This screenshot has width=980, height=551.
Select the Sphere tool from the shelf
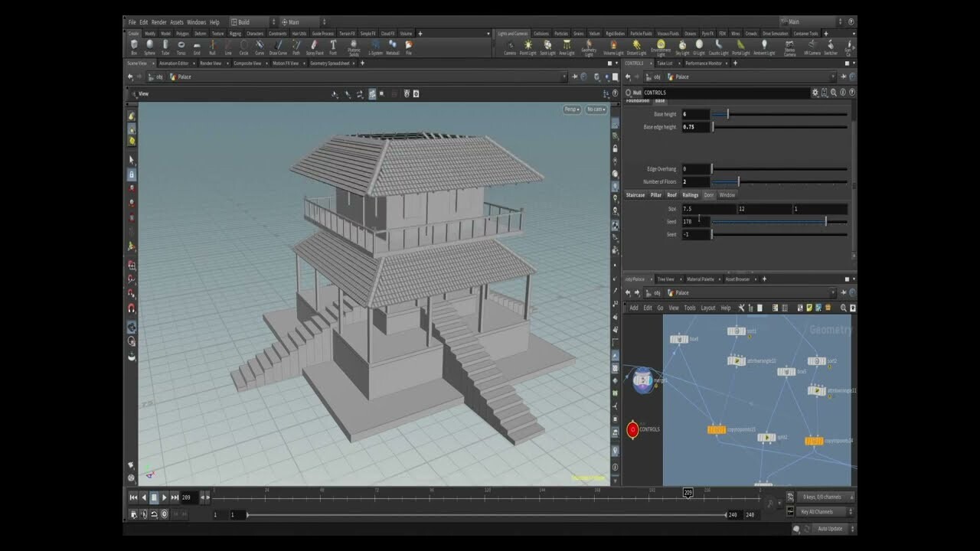(150, 47)
